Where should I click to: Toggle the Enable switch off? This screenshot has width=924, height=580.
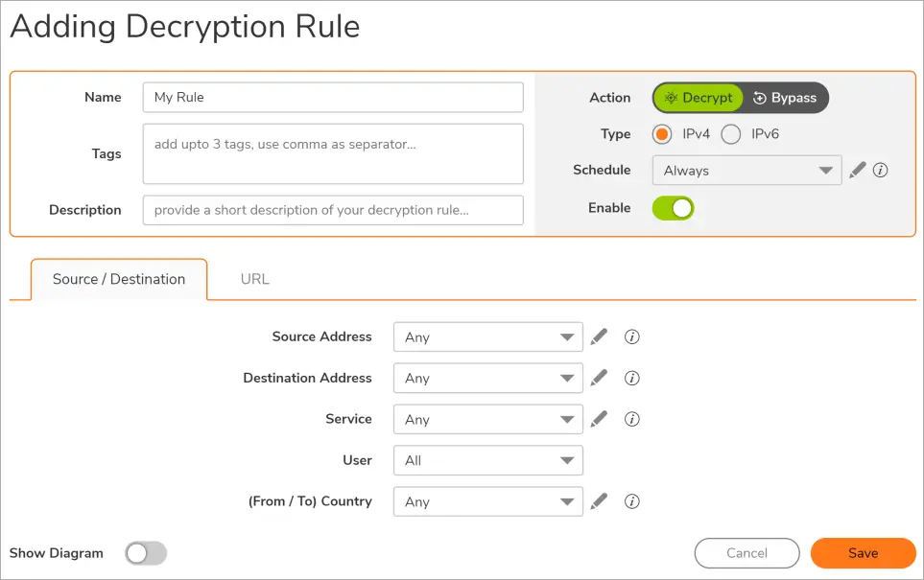[x=673, y=208]
